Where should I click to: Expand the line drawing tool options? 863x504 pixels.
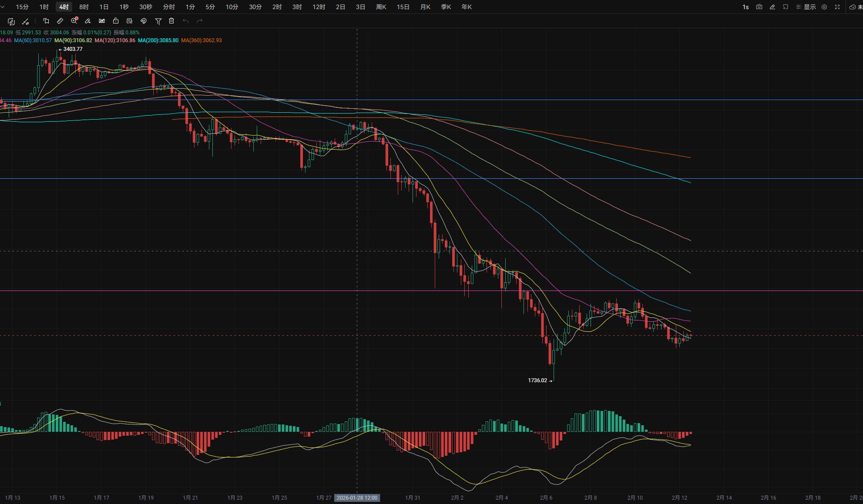point(26,21)
